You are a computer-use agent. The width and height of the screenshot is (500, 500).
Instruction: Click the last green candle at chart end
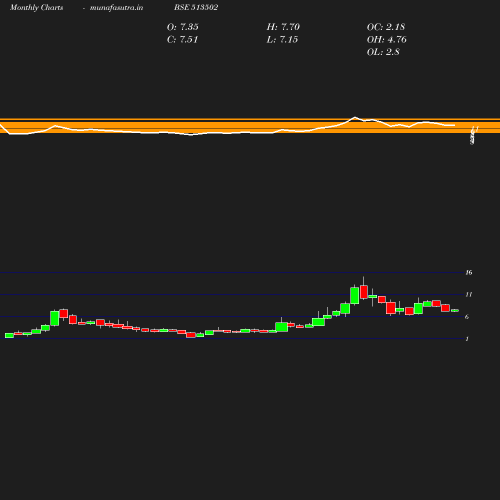[455, 310]
